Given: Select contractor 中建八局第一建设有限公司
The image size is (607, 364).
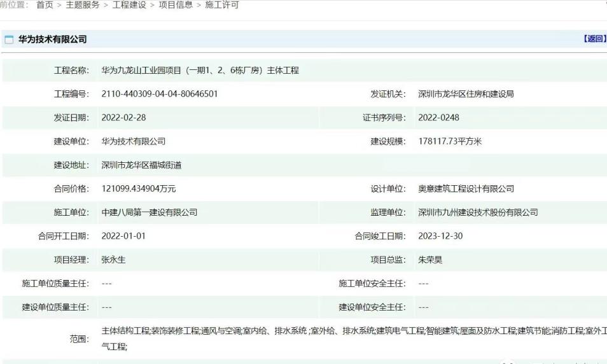Looking at the screenshot, I should pyautogui.click(x=150, y=212).
